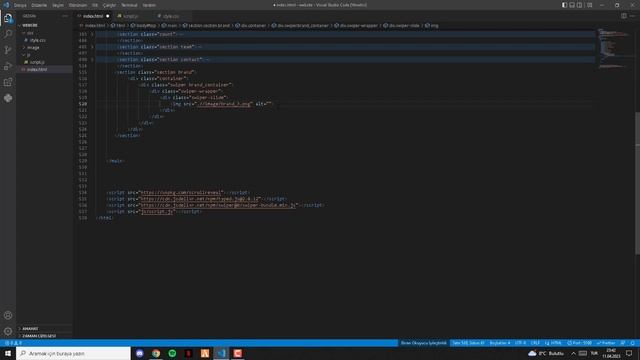Follow the swiper-bundle script URL link
Image resolution: width=640 pixels, height=360 pixels.
click(x=218, y=205)
